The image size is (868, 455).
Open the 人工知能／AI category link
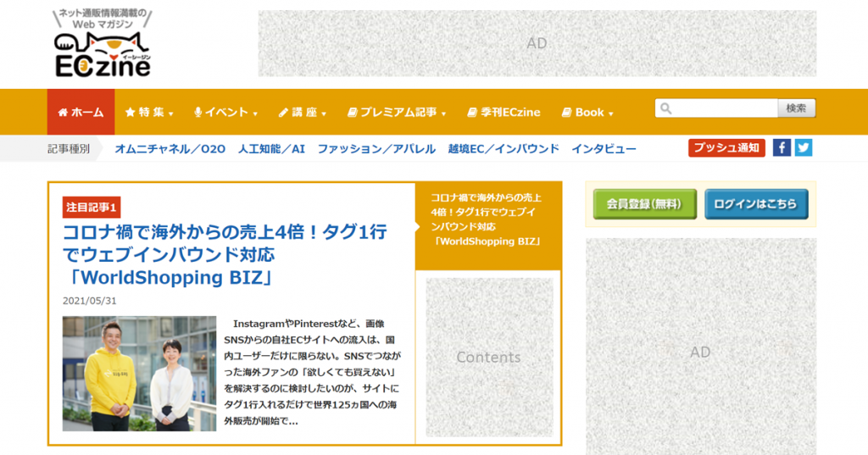click(x=271, y=149)
